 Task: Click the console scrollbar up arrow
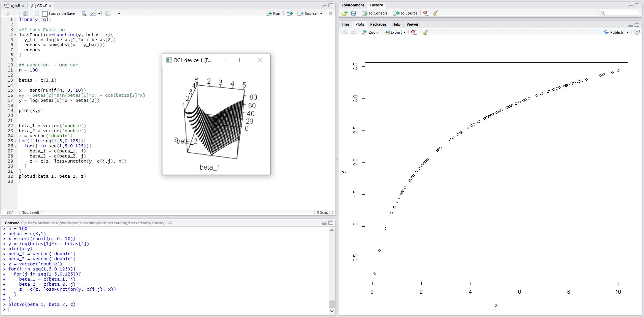[x=332, y=230]
